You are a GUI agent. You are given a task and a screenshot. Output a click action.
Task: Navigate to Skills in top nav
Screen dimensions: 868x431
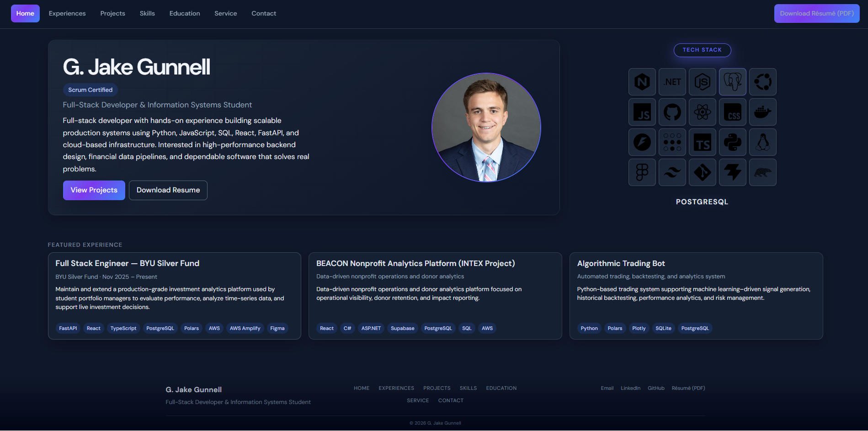147,13
